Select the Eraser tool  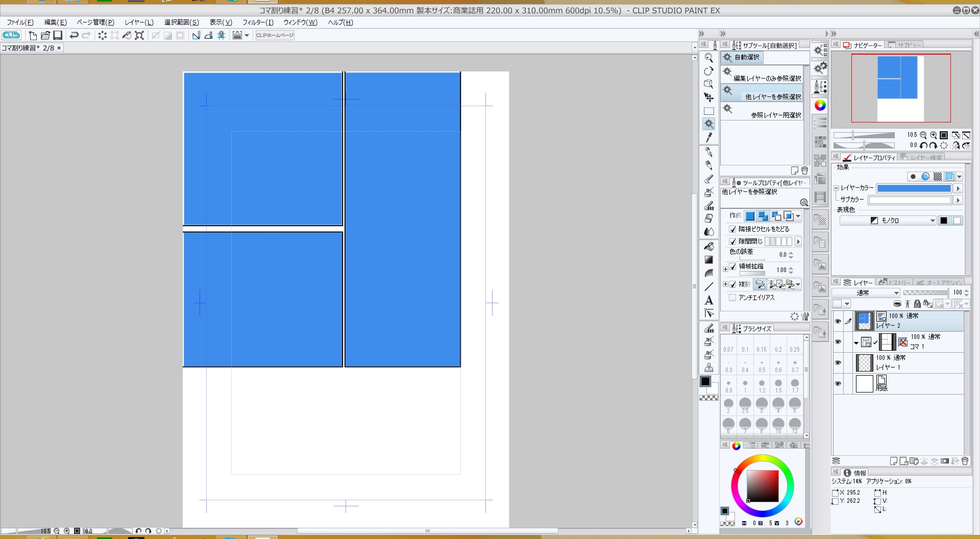coord(708,218)
